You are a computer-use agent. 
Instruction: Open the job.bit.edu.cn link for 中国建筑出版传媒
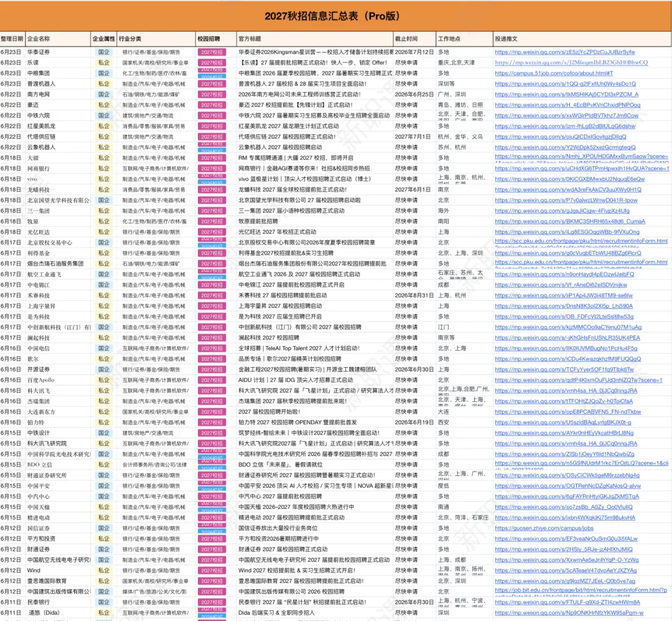(581, 590)
